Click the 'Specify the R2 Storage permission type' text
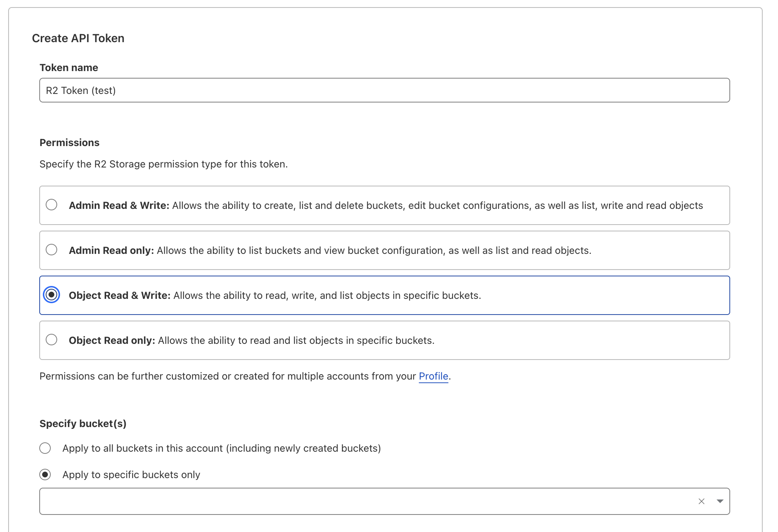778x532 pixels. point(164,164)
